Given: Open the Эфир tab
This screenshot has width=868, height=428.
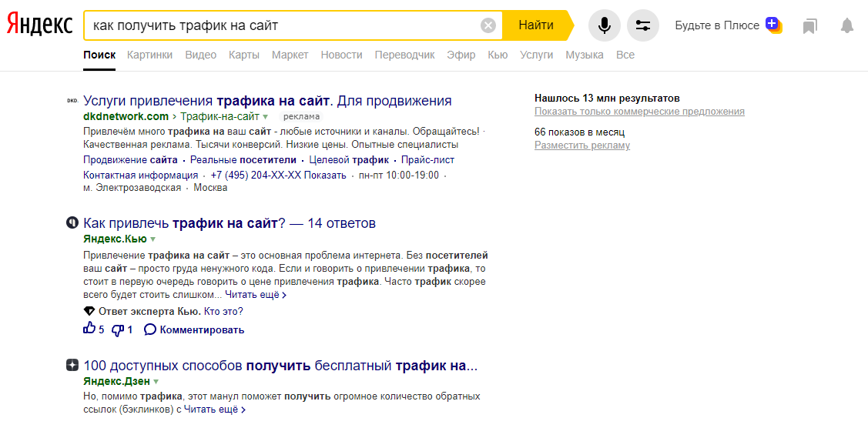Looking at the screenshot, I should pyautogui.click(x=461, y=55).
